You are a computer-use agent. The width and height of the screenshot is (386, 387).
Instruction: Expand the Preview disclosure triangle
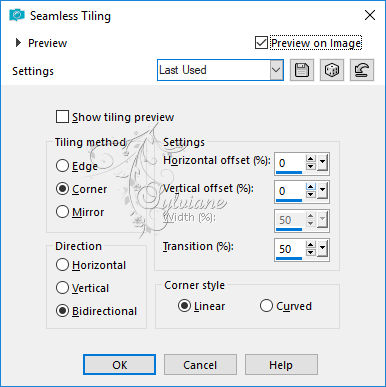(x=18, y=43)
